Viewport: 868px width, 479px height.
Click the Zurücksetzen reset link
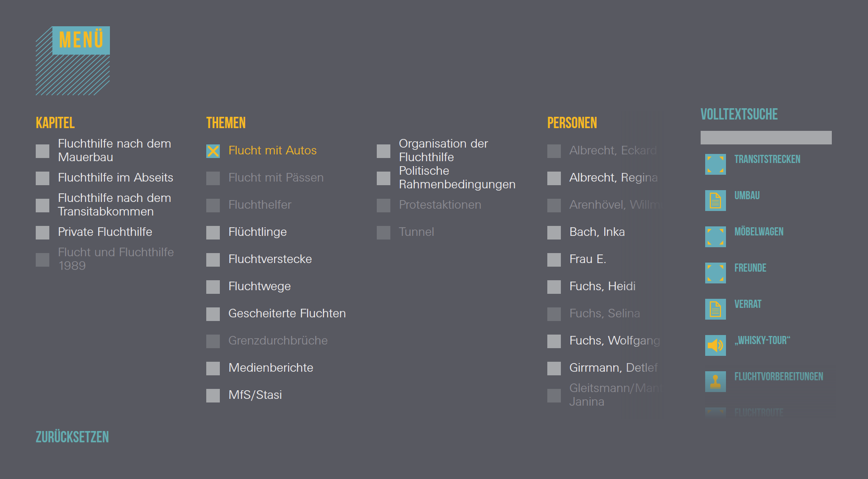tap(72, 437)
